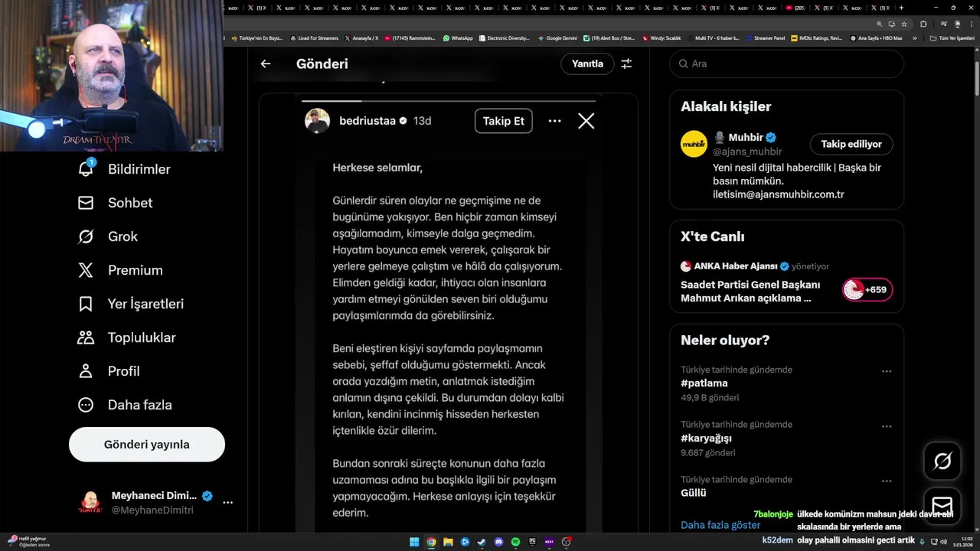Close the bedriustaa story overlay

(x=586, y=121)
